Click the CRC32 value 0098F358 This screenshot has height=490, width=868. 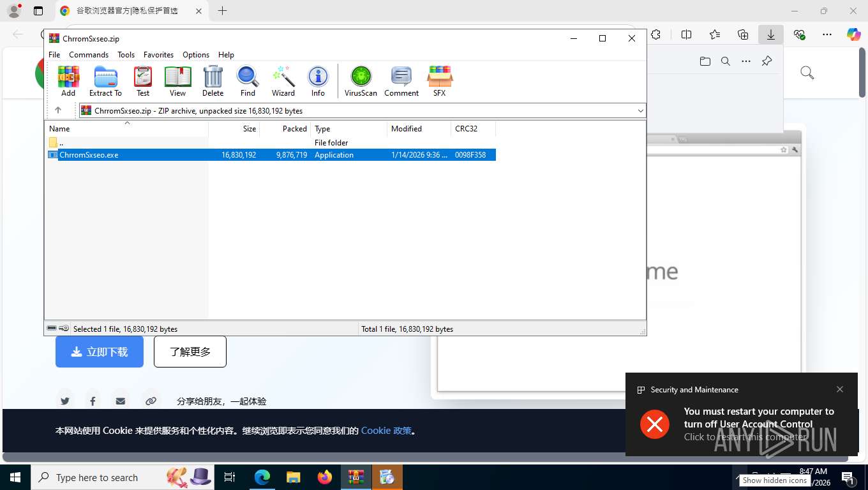pyautogui.click(x=470, y=155)
